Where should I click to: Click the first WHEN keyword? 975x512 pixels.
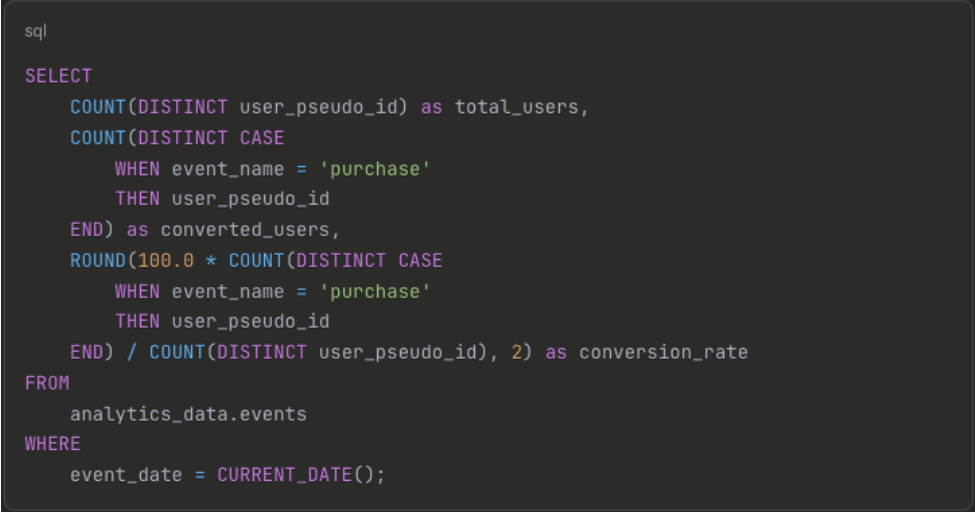(x=137, y=168)
